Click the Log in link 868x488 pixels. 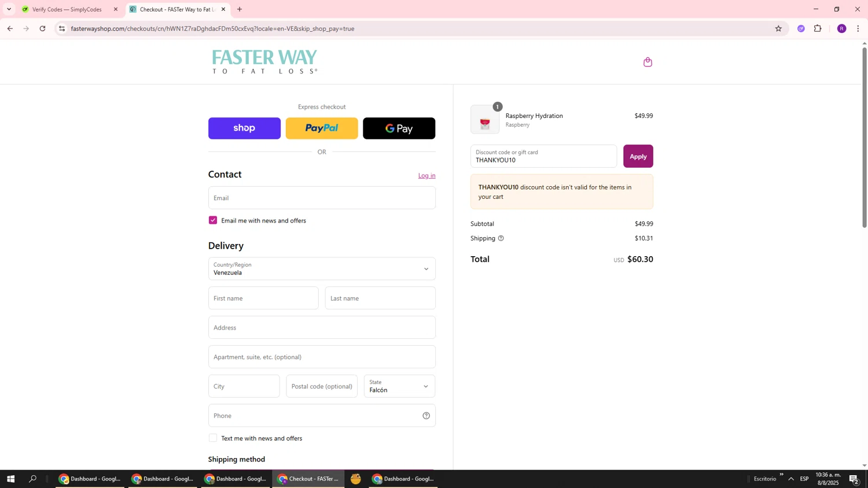coord(427,176)
